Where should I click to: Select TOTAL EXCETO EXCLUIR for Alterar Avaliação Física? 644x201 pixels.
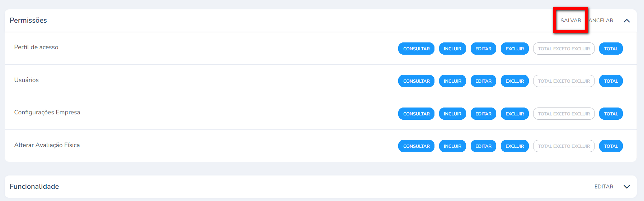point(564,146)
